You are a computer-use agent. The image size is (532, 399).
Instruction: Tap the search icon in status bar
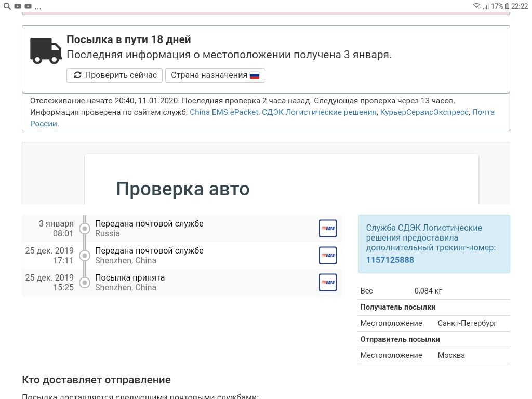pyautogui.click(x=7, y=6)
